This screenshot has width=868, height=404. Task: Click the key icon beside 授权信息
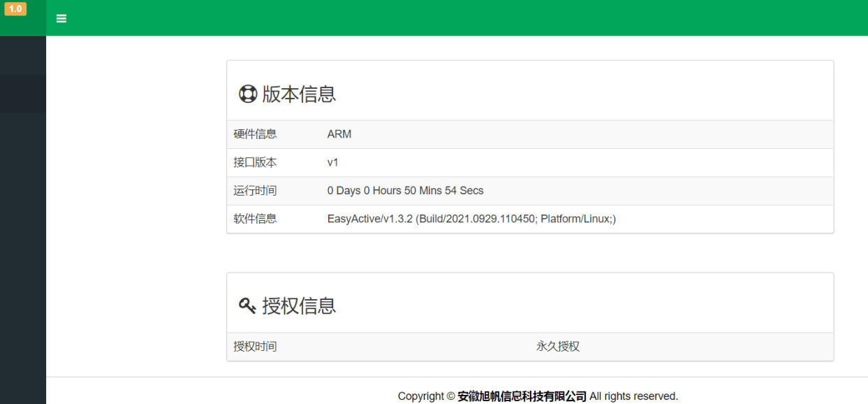point(247,306)
